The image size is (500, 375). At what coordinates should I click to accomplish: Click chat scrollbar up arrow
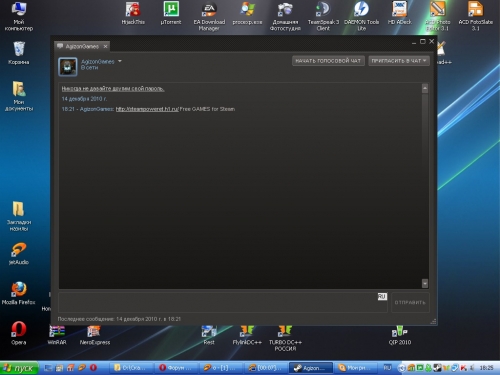(x=425, y=89)
